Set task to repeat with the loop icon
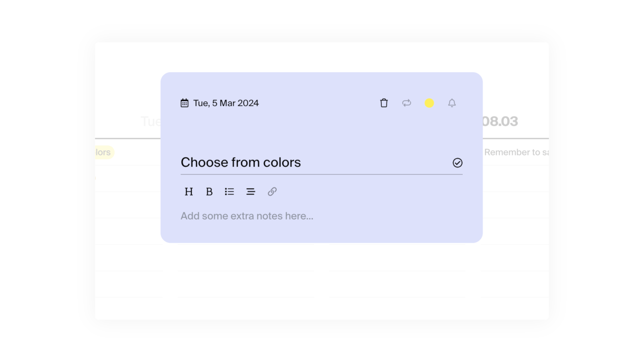Screen dimensions: 644x362 tap(407, 103)
